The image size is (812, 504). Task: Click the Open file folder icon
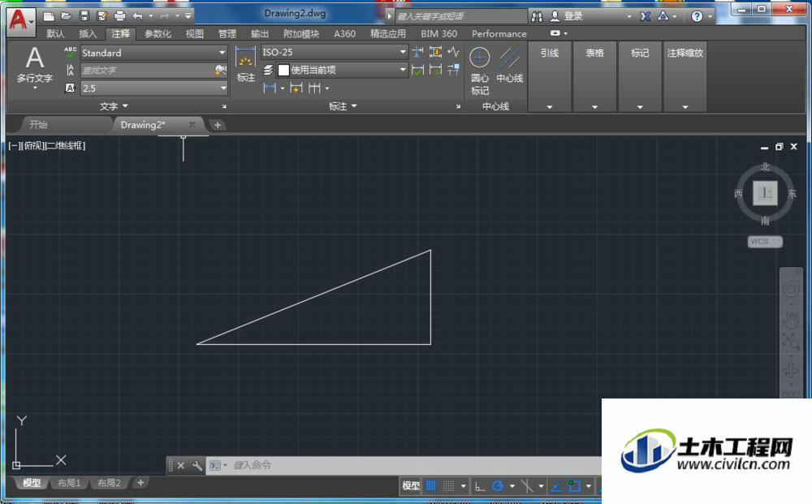pos(67,16)
